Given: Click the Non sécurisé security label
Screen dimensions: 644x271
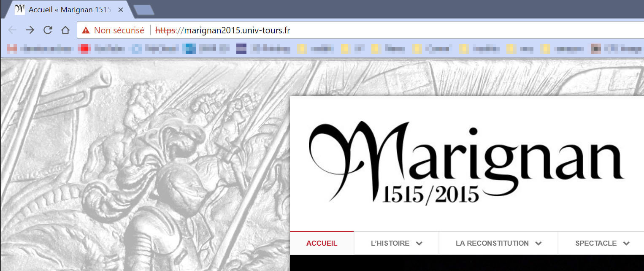Looking at the screenshot, I should [x=119, y=30].
